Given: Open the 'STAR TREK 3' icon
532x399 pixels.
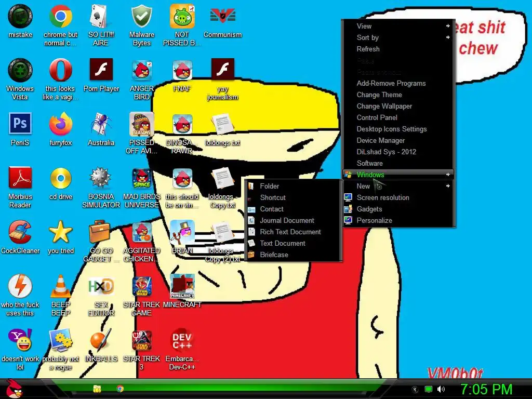Looking at the screenshot, I should (x=141, y=340).
